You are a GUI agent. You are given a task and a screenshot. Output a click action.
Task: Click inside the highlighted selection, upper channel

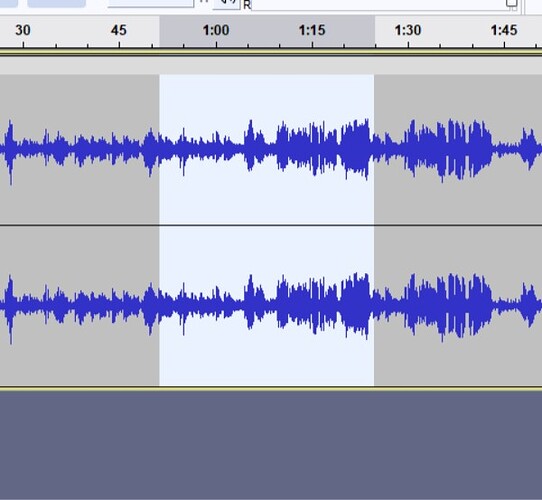pos(267,149)
